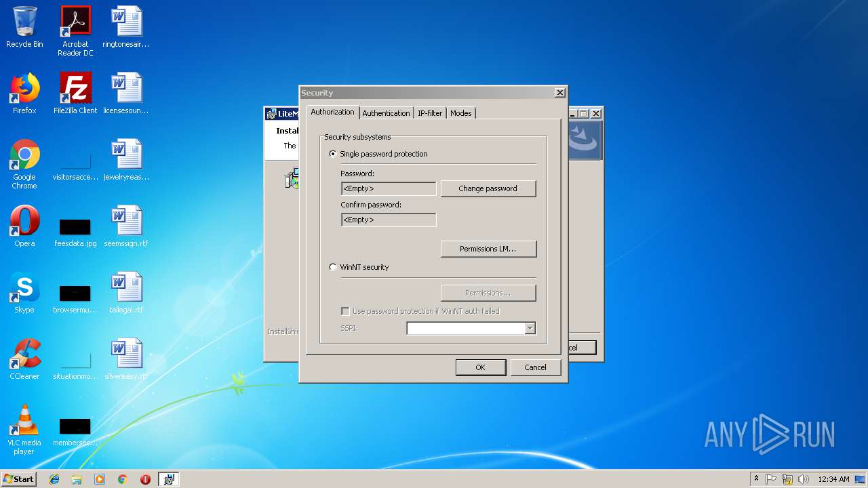
Task: Launch CCleaner desktop shortcut
Action: (x=24, y=359)
